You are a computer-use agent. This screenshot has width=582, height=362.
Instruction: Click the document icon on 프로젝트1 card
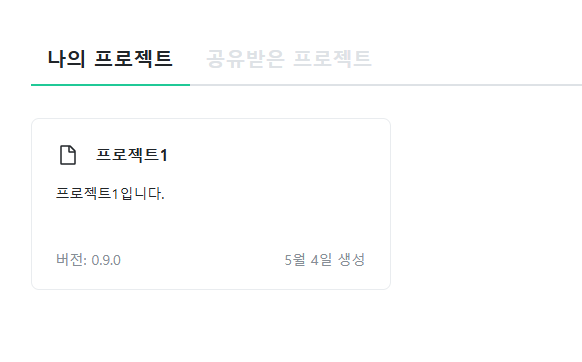68,155
